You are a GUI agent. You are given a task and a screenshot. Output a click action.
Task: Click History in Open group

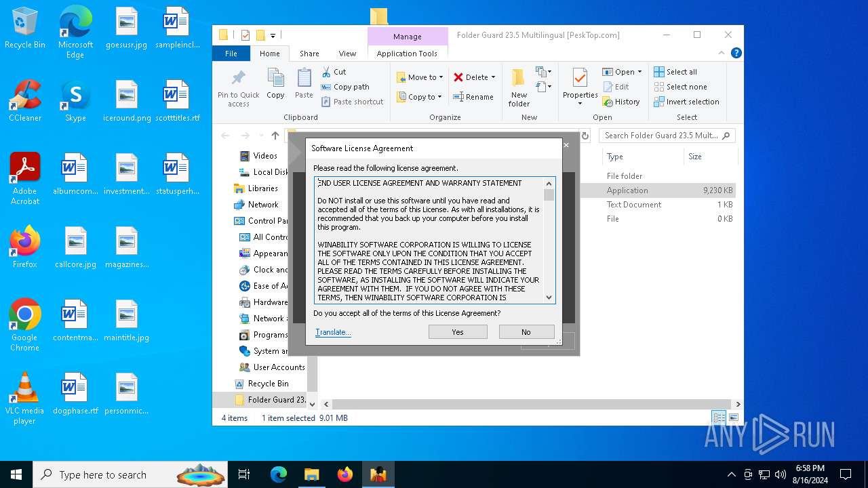tap(621, 102)
